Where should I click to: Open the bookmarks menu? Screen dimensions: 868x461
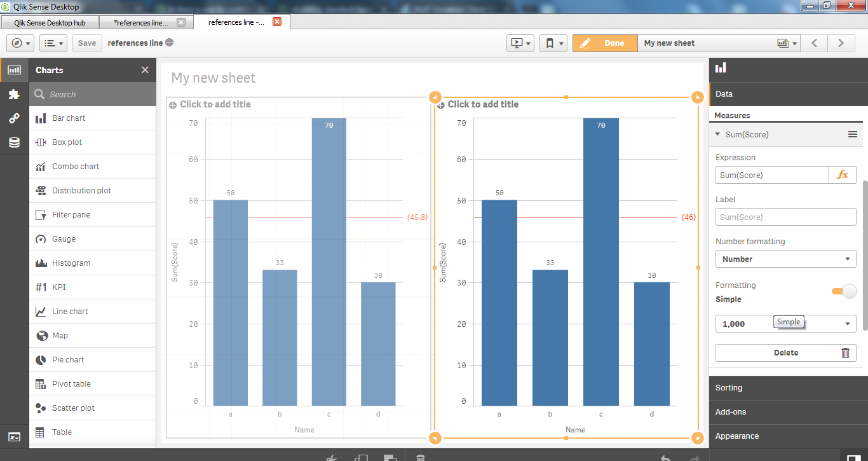553,43
